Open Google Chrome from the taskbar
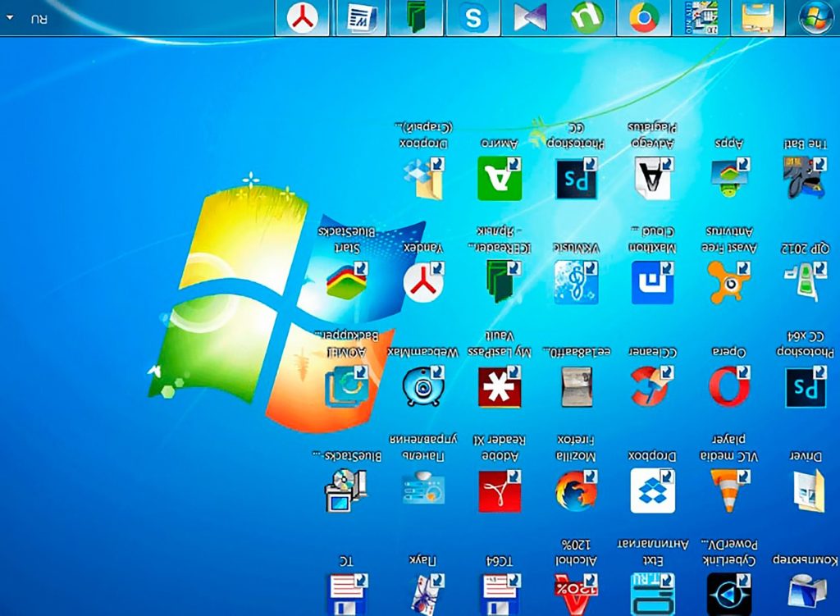Screen dimensions: 840x616 (645, 18)
